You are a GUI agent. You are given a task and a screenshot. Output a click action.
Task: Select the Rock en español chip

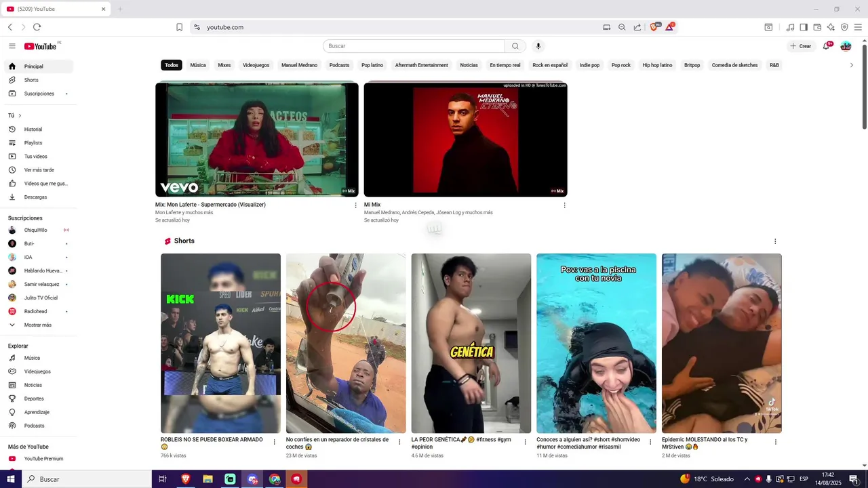[x=550, y=65]
